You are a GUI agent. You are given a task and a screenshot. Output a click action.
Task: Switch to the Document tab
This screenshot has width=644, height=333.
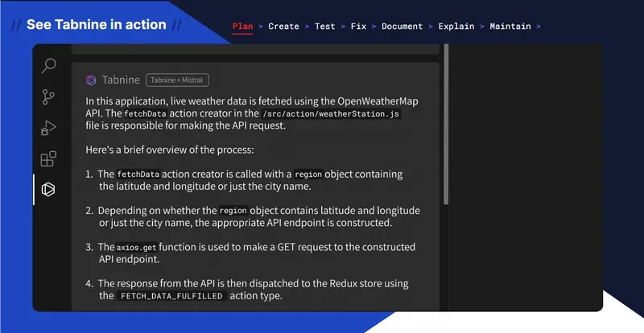coord(402,27)
